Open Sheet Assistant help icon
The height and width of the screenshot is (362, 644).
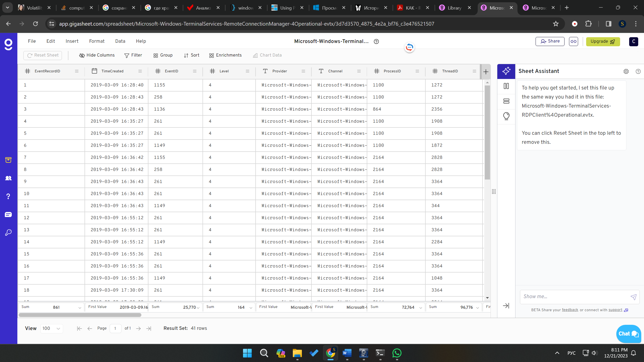638,71
